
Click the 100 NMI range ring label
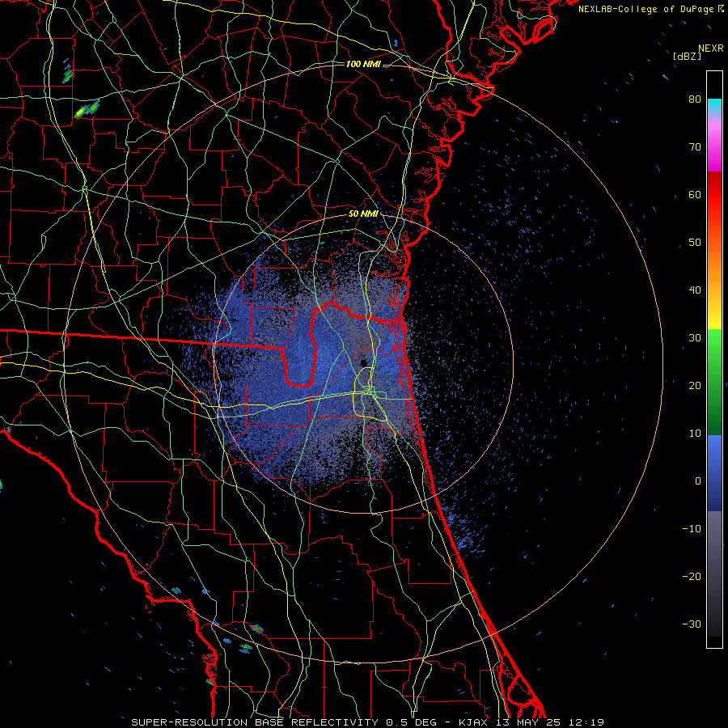pyautogui.click(x=363, y=64)
